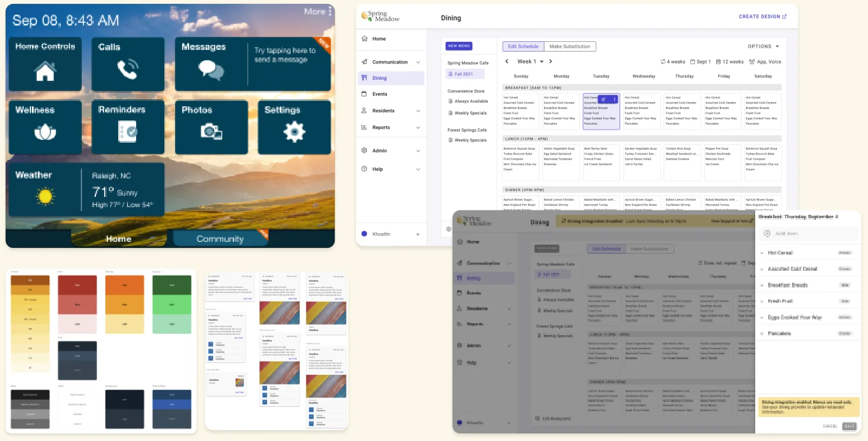Click the Thursday column header
Viewport: 868px width, 441px height.
pos(684,76)
